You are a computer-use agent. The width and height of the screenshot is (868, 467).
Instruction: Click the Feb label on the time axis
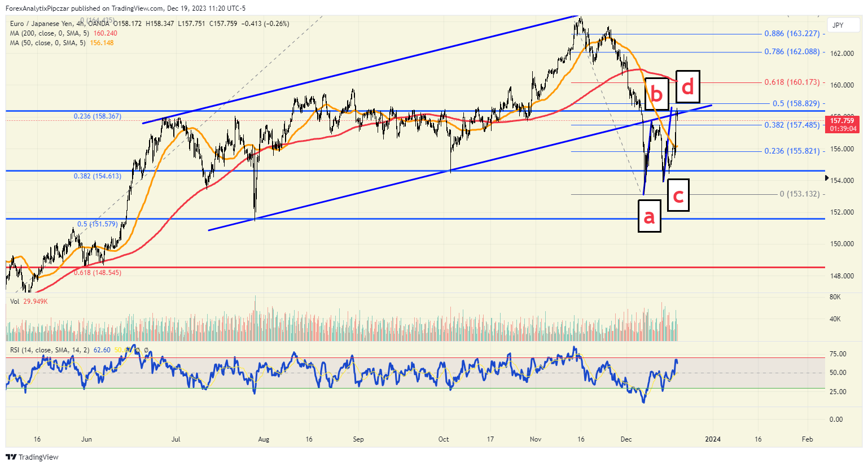808,439
